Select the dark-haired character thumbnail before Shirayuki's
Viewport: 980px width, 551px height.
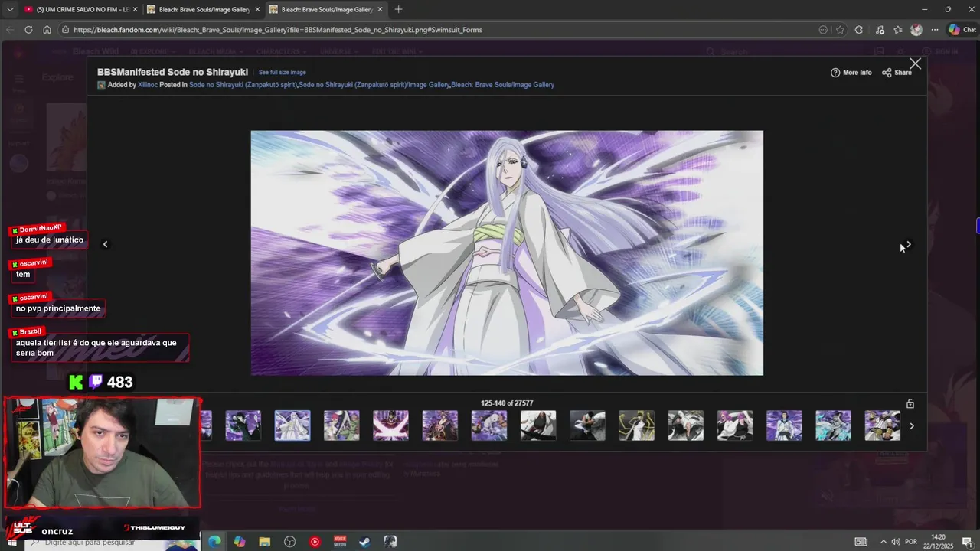[243, 425]
